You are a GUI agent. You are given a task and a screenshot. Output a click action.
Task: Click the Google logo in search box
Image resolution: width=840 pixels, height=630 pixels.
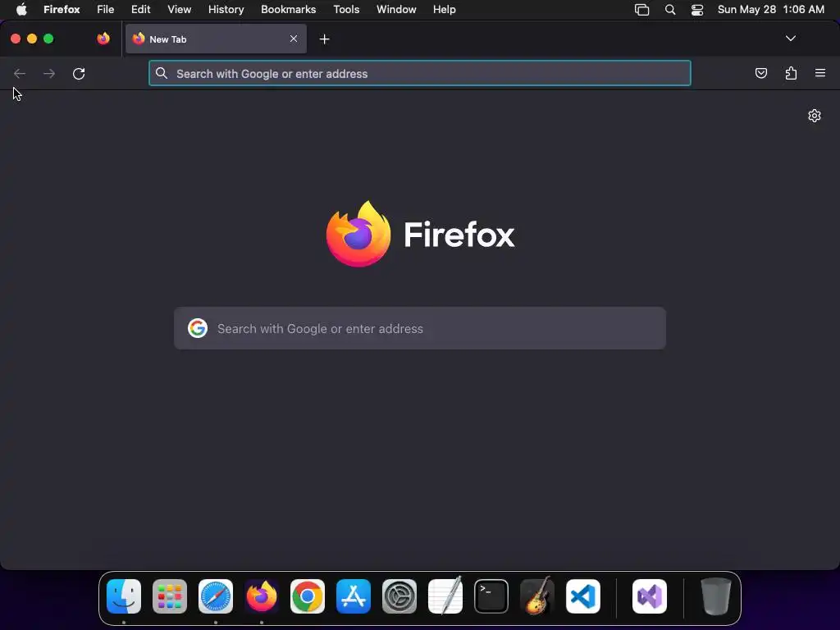(x=198, y=328)
